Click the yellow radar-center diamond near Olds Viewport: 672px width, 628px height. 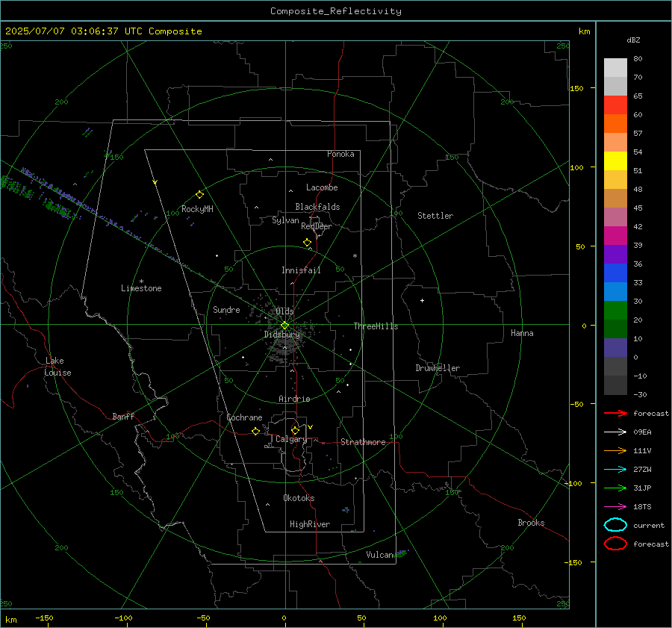[284, 326]
